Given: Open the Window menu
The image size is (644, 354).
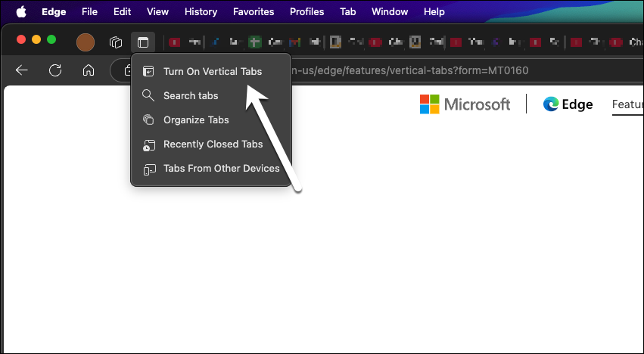Looking at the screenshot, I should [390, 11].
